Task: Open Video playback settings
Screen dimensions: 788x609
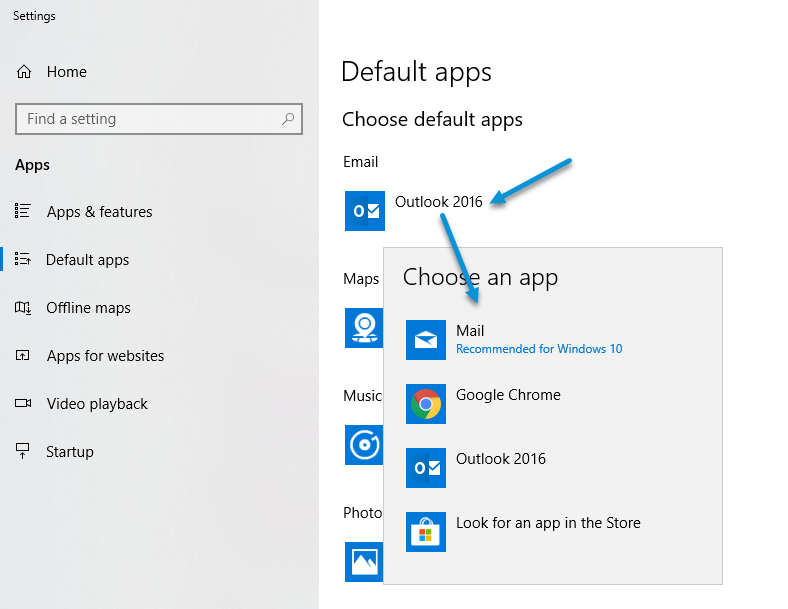Action: point(159,403)
